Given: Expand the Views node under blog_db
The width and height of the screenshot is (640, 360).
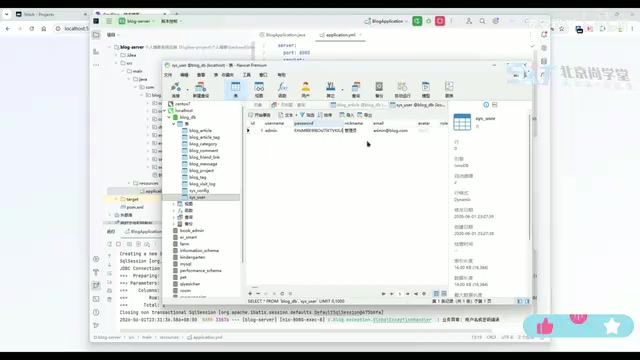Looking at the screenshot, I should 173,204.
